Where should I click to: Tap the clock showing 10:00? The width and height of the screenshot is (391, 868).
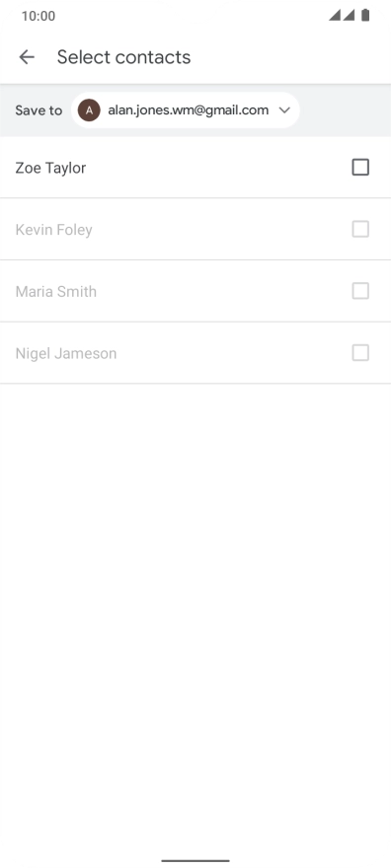pyautogui.click(x=39, y=16)
